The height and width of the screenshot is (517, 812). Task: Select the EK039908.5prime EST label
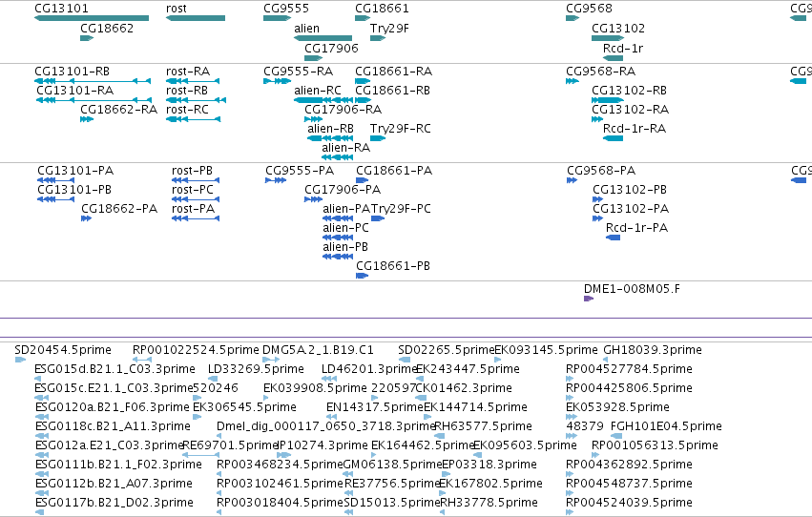(315, 388)
